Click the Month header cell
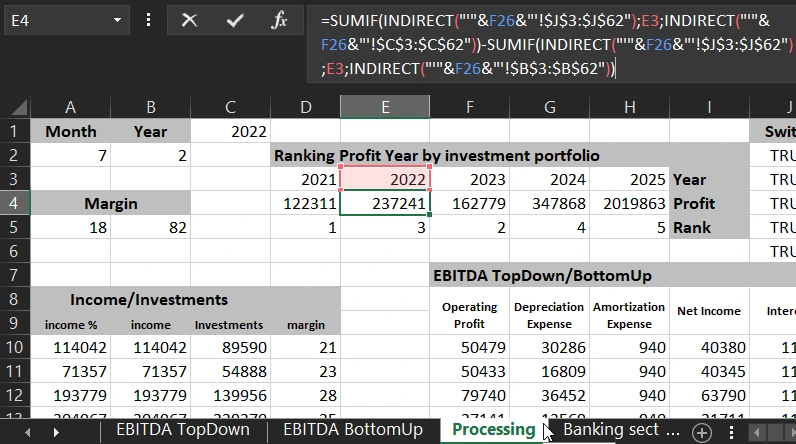 tap(71, 131)
